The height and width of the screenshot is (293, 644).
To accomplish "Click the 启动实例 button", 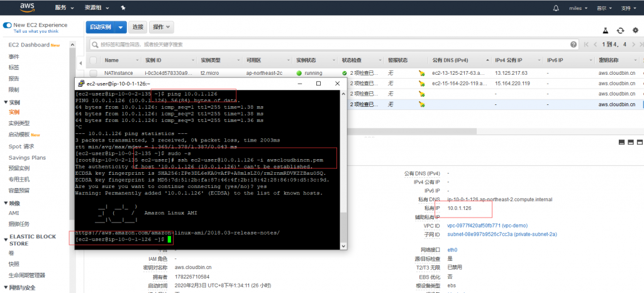I will coord(101,27).
